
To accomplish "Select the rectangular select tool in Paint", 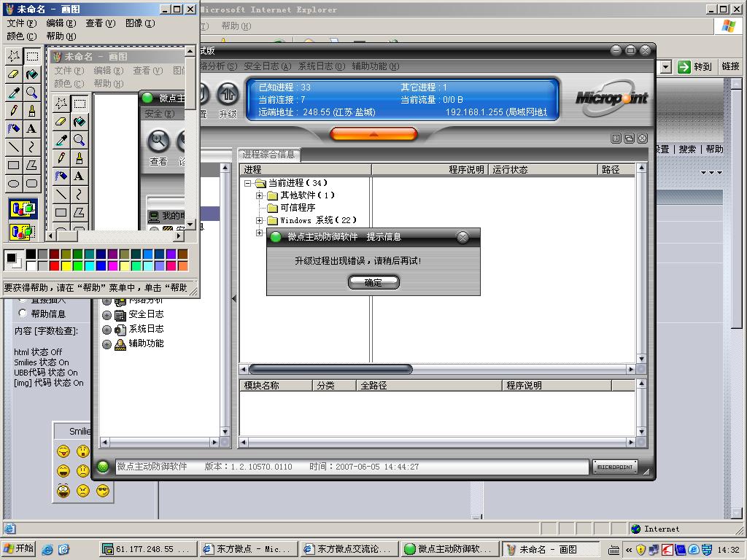I will (32, 56).
